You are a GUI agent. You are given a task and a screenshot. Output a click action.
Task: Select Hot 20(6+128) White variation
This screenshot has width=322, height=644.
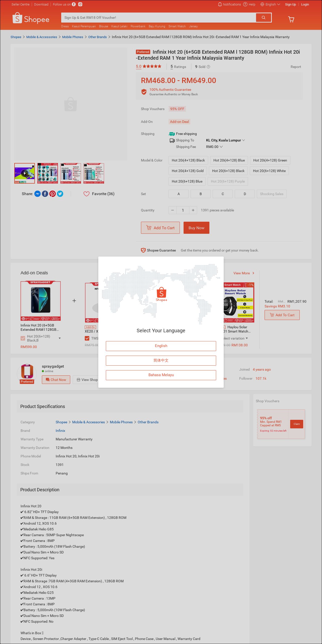(269, 171)
